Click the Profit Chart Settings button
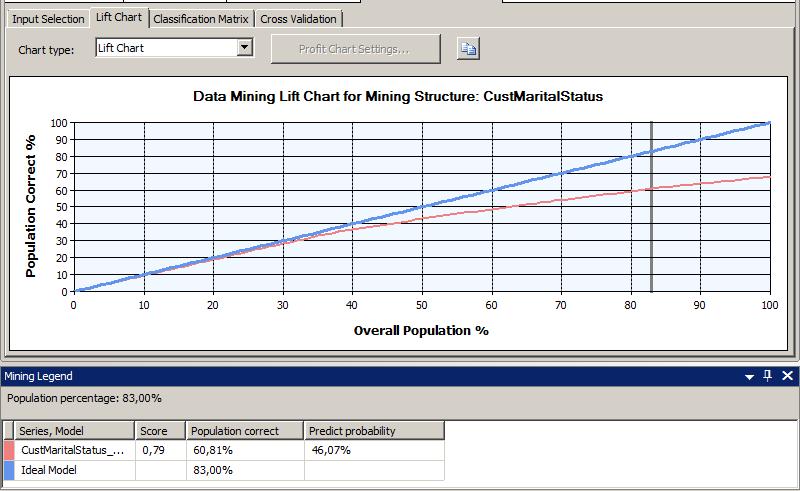The image size is (800, 491). (x=355, y=49)
